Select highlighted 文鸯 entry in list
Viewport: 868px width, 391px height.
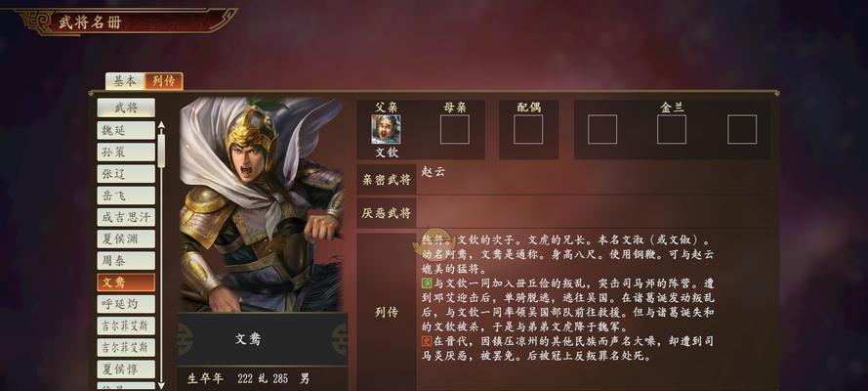coord(126,282)
